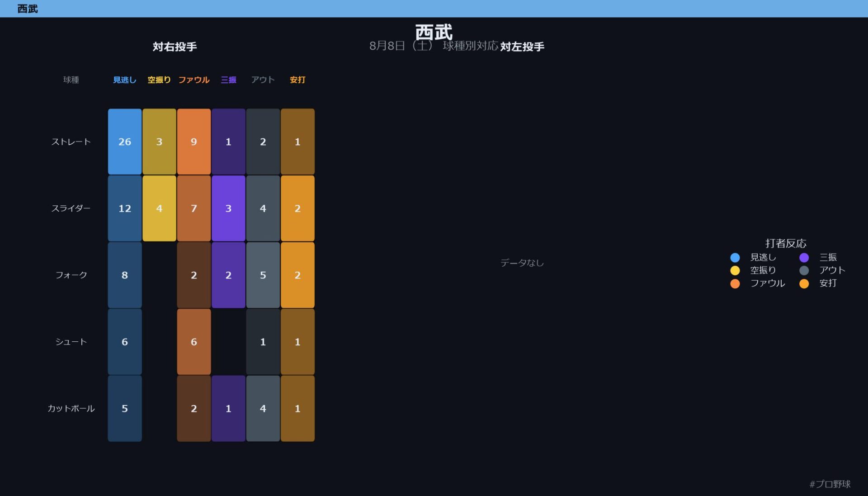Click the ファウル column header
Screen dimensions: 868x496
pos(194,80)
